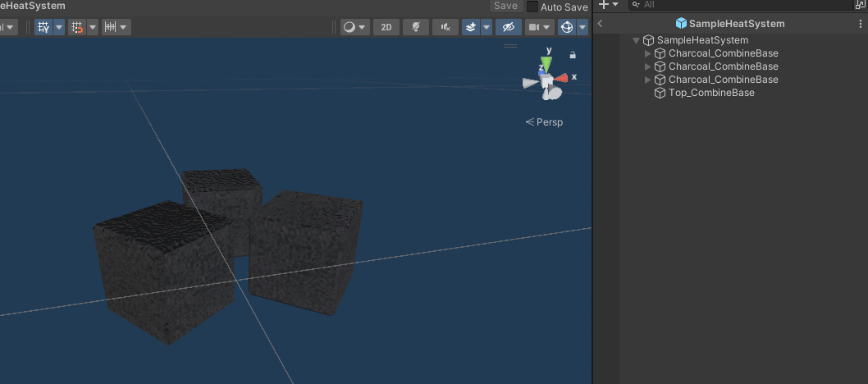
Task: Open scene effects dropdown arrow
Action: point(486,27)
